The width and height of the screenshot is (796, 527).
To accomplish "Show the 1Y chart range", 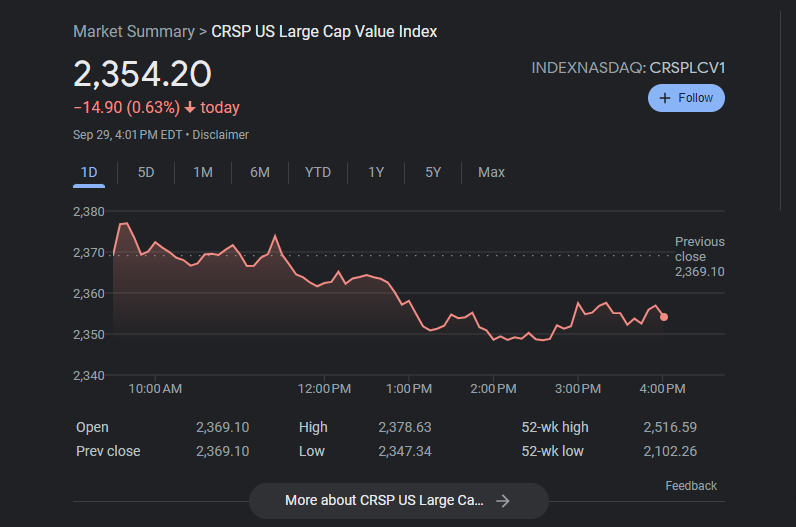I will [x=376, y=173].
